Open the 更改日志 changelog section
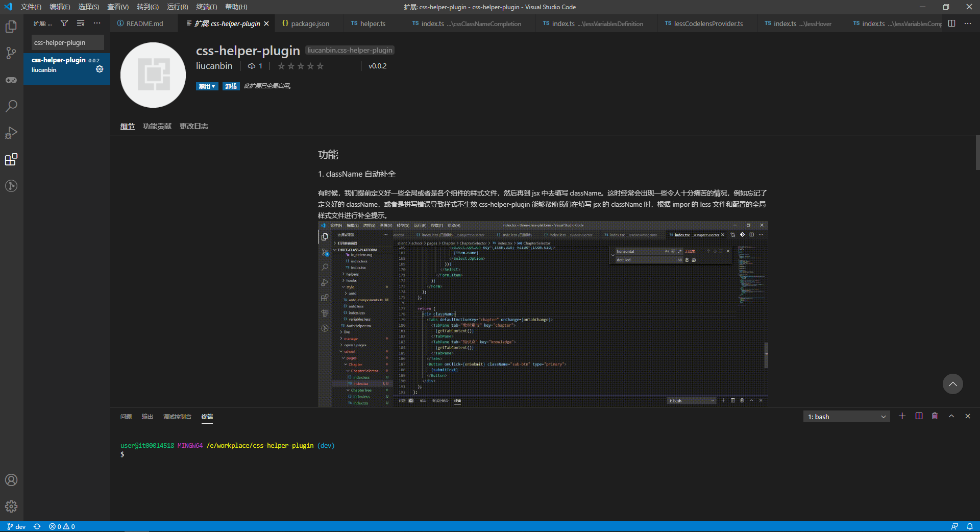 click(194, 126)
